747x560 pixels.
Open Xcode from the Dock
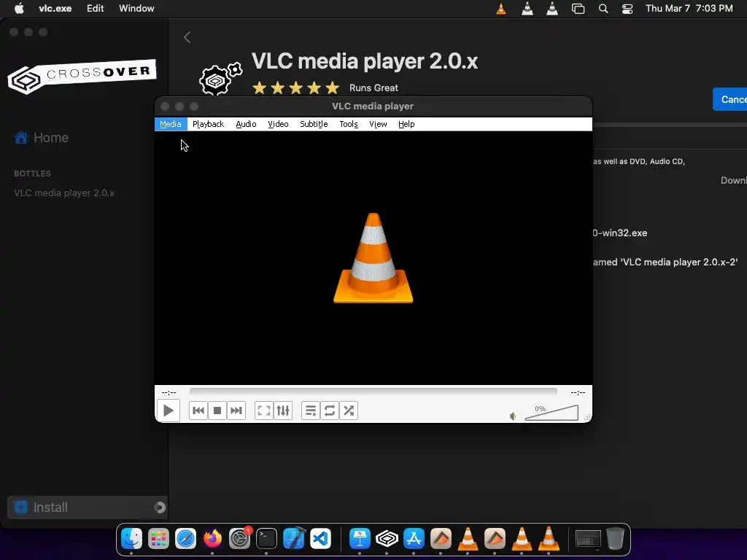[x=293, y=539]
